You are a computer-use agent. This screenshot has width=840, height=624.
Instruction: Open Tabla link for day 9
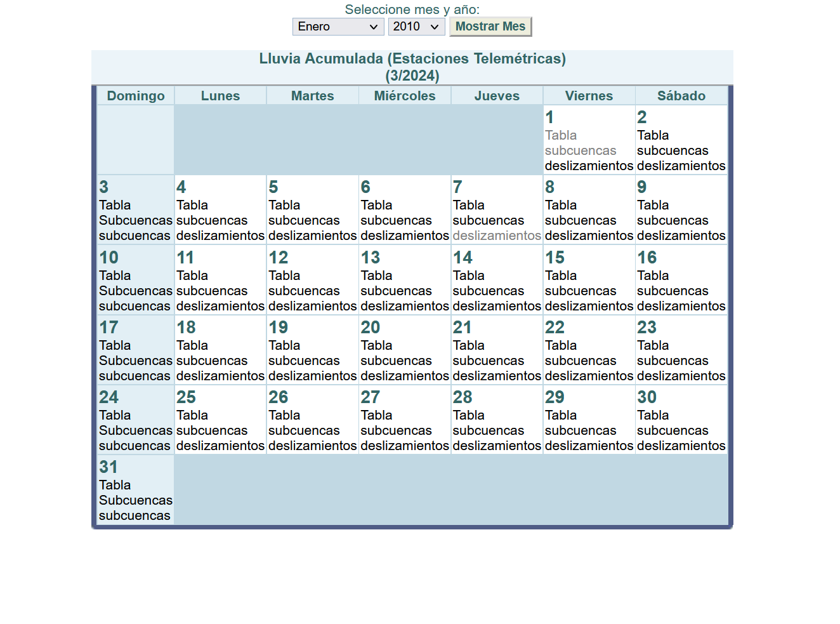click(x=653, y=205)
